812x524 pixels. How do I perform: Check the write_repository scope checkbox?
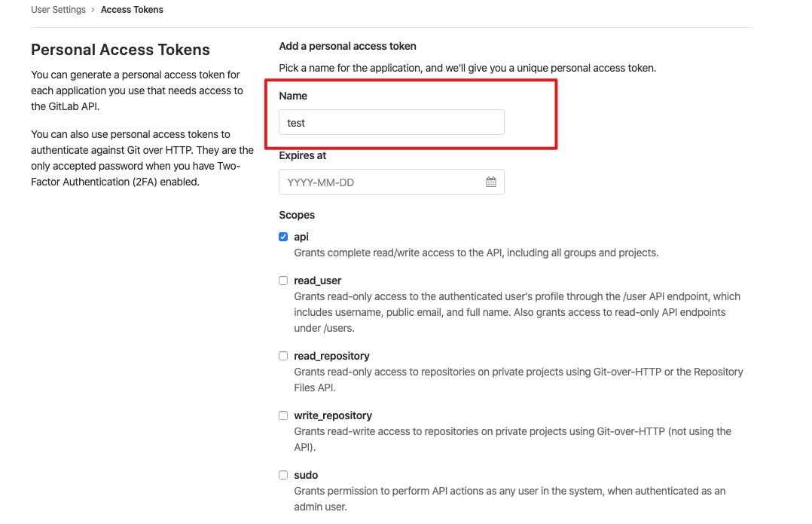[283, 415]
